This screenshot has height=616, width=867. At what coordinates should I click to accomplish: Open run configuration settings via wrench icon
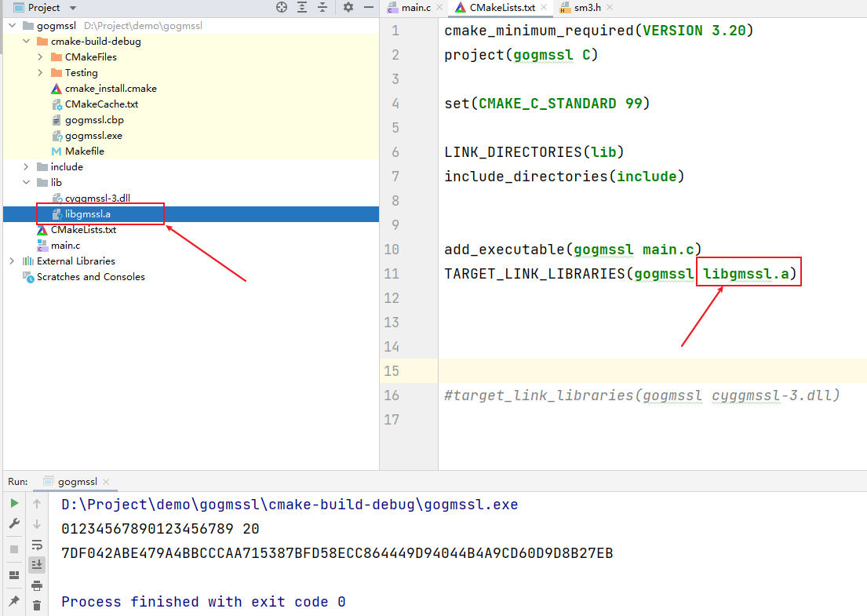(x=13, y=523)
